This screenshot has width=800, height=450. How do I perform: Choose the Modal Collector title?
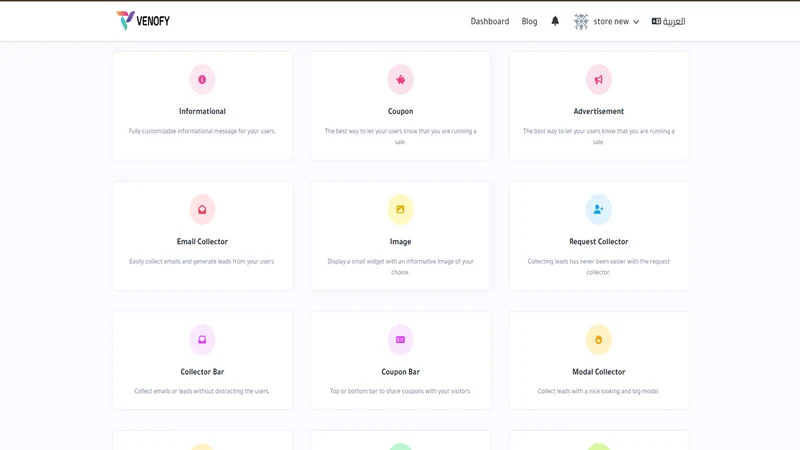(x=598, y=372)
